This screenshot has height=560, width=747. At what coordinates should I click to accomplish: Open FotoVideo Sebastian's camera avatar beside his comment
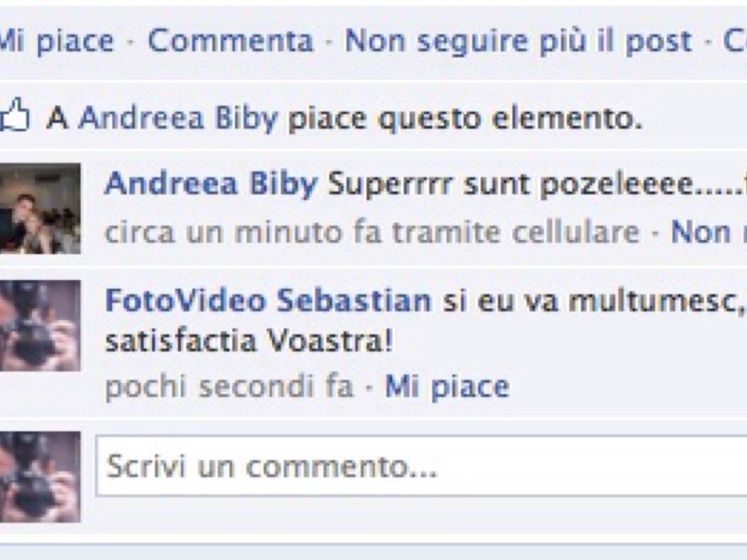click(x=40, y=325)
